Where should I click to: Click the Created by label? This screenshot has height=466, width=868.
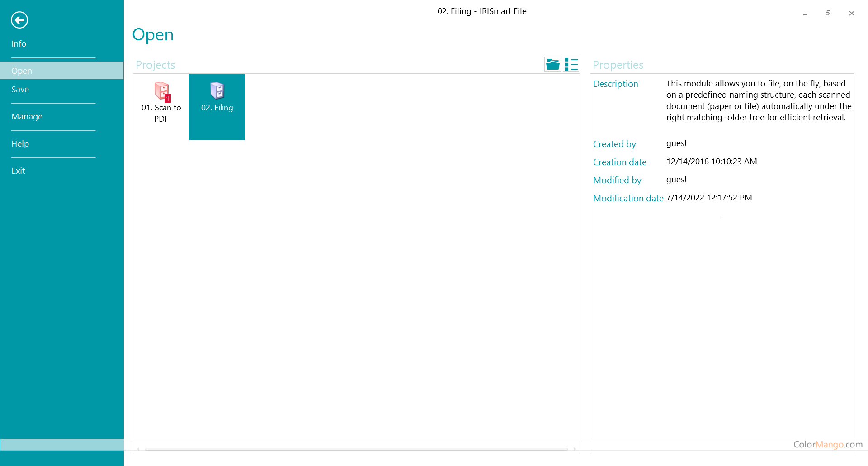click(x=614, y=144)
